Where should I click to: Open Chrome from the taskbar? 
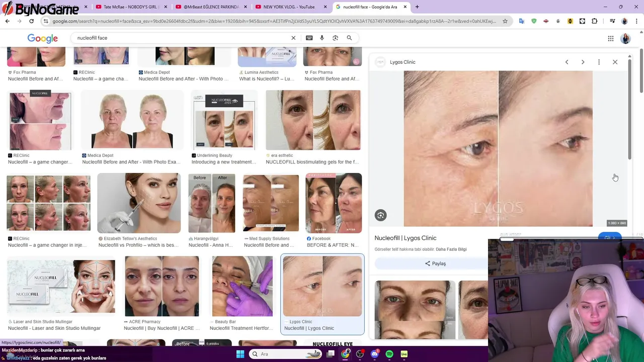pyautogui.click(x=345, y=354)
